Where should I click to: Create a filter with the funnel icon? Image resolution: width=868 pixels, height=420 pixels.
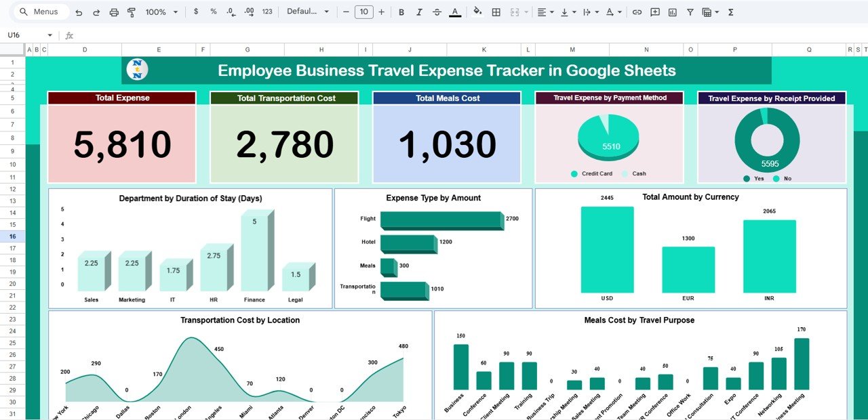pyautogui.click(x=690, y=12)
